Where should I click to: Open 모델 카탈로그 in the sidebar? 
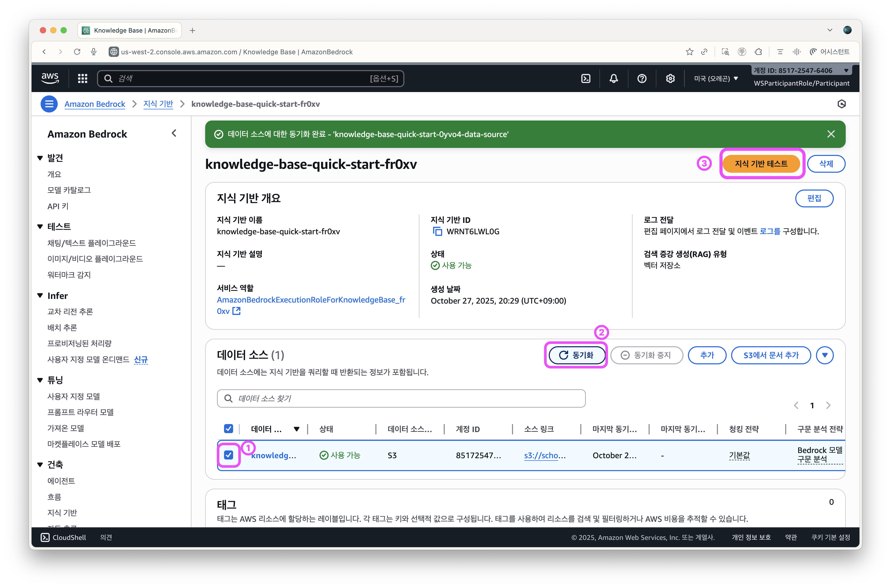(x=69, y=190)
